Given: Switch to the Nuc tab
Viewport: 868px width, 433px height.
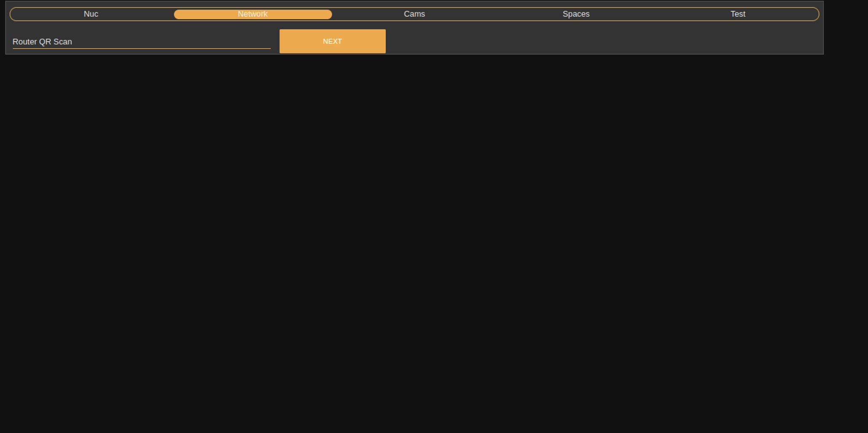Looking at the screenshot, I should coord(91,14).
